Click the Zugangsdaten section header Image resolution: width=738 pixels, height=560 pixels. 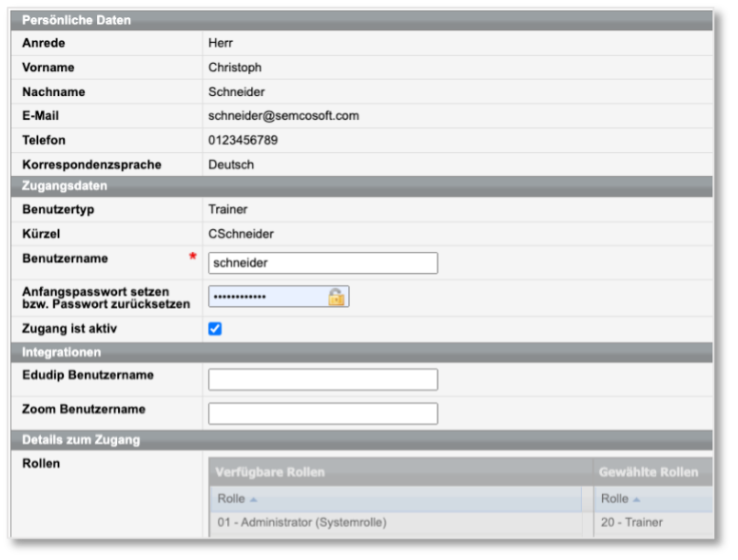click(65, 186)
